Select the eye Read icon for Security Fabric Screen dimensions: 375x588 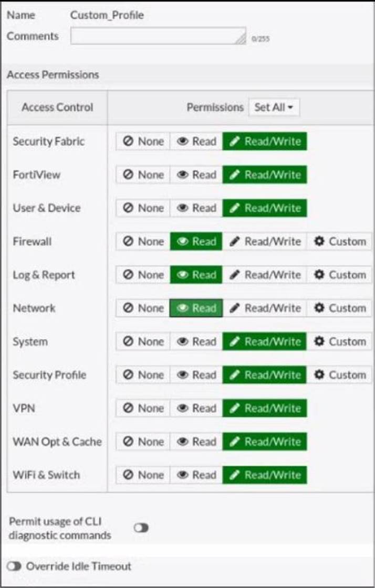coord(182,142)
